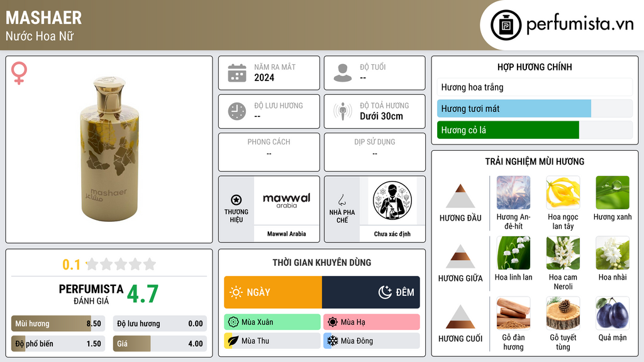Click the Ngày daytime segment
Image resolution: width=644 pixels, height=362 pixels.
[273, 292]
